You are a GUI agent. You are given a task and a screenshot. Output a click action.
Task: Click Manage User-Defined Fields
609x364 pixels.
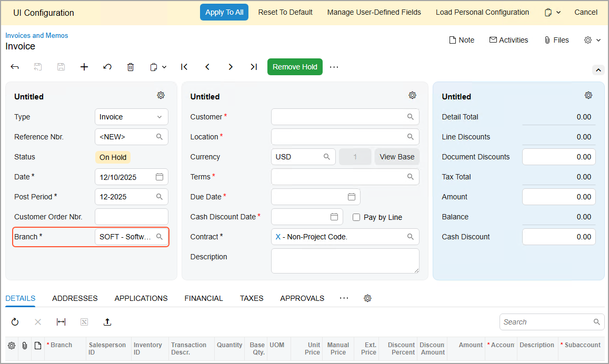[x=374, y=13]
